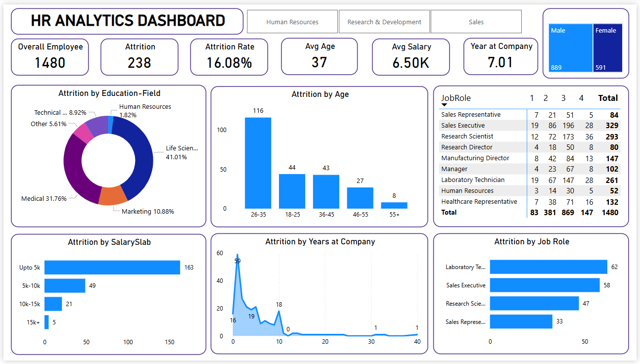Select the Research & Development slicer button
The width and height of the screenshot is (640, 364).
[384, 22]
